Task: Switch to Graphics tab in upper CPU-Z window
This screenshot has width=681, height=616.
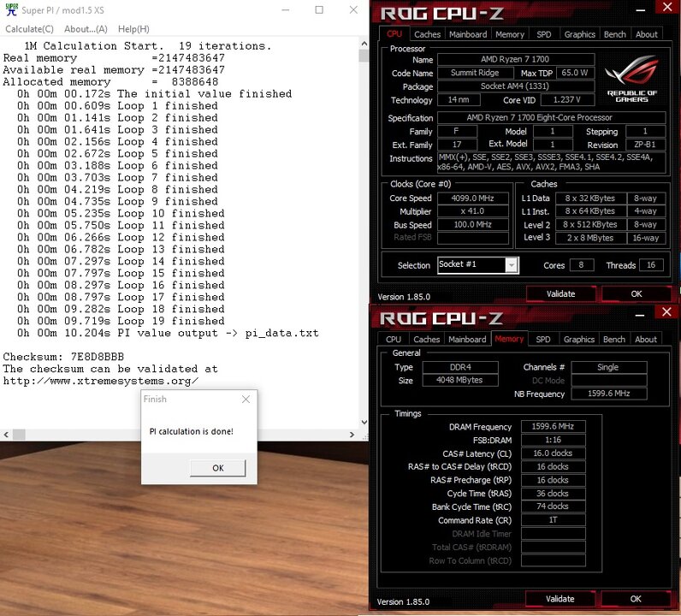Action: (579, 34)
